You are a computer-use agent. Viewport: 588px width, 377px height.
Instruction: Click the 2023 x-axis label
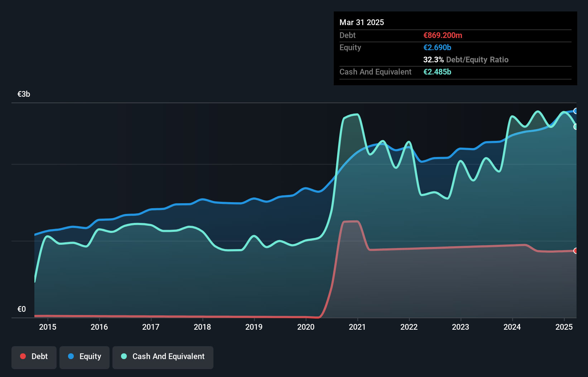(461, 327)
